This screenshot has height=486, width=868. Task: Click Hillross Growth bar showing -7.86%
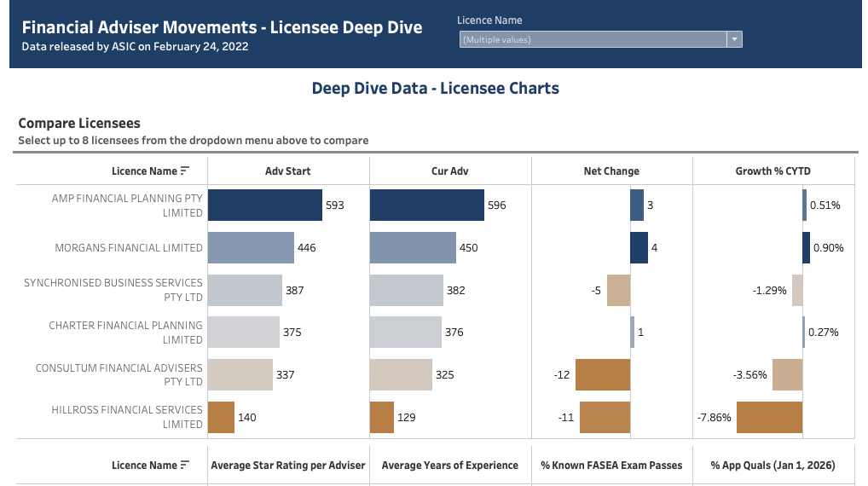769,417
